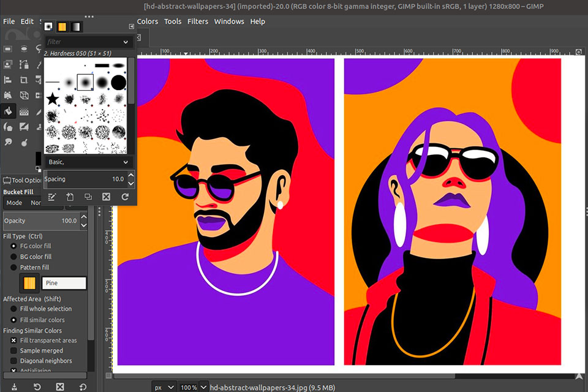The height and width of the screenshot is (392, 588).
Task: Click the edit brush icon
Action: click(51, 197)
